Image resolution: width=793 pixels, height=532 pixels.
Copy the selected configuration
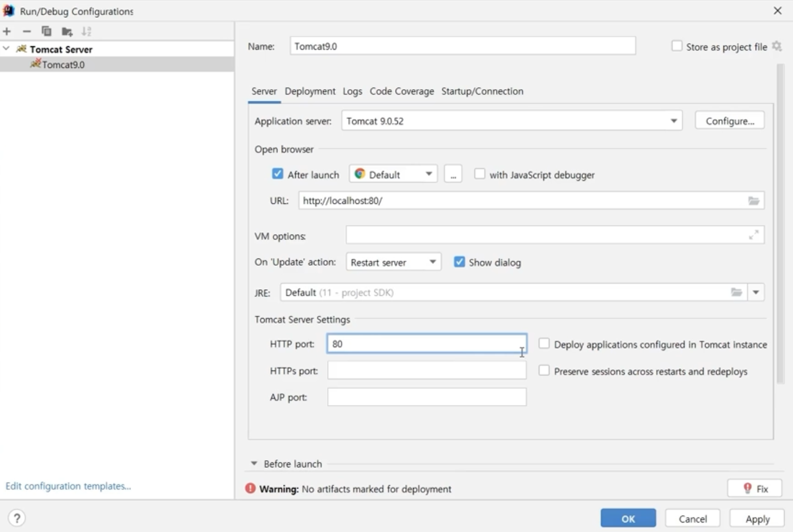(47, 32)
